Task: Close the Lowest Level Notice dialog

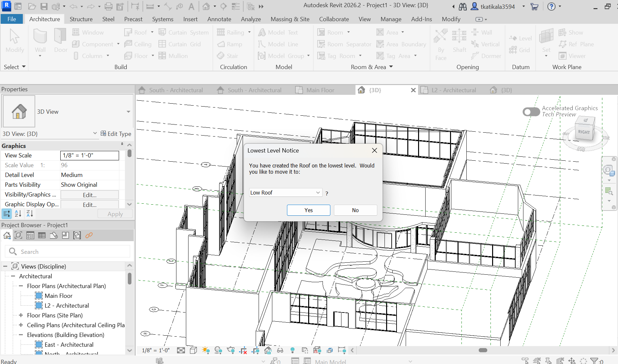Action: 374,150
